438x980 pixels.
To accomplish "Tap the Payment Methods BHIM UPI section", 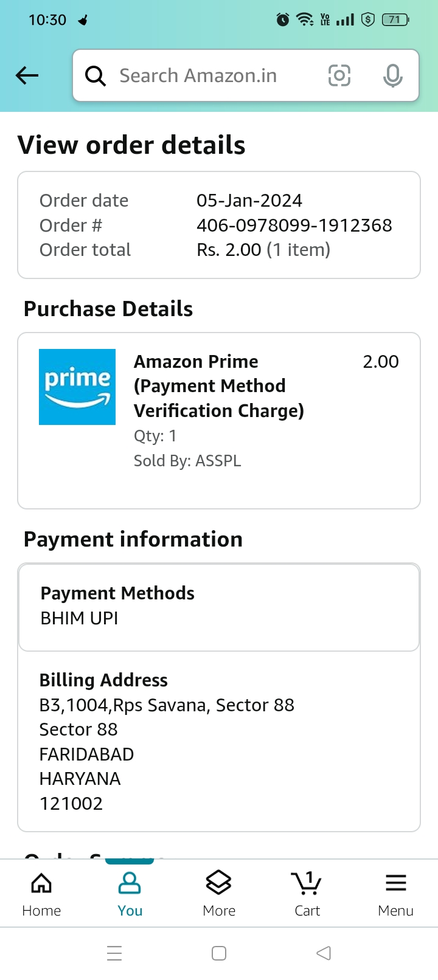I will [x=219, y=607].
